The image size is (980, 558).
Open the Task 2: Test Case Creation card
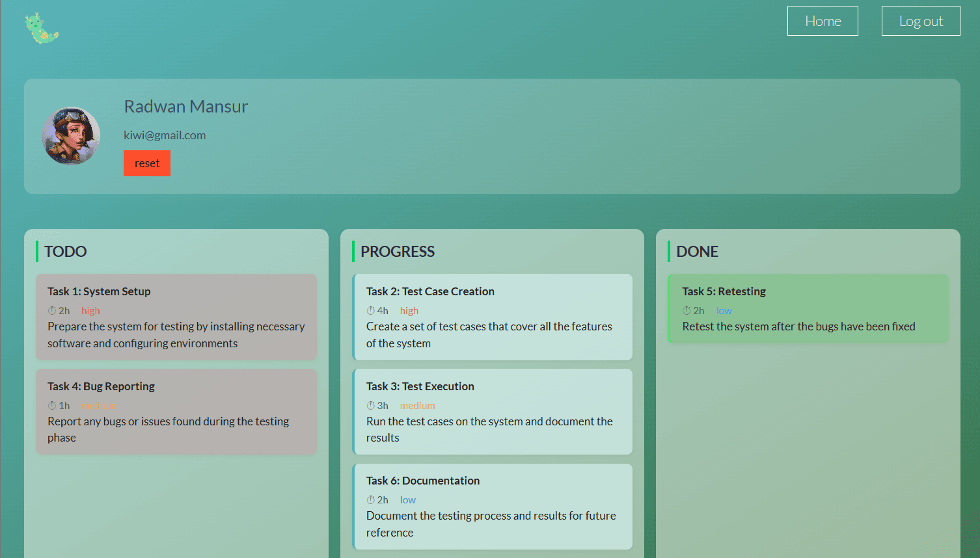pyautogui.click(x=493, y=317)
